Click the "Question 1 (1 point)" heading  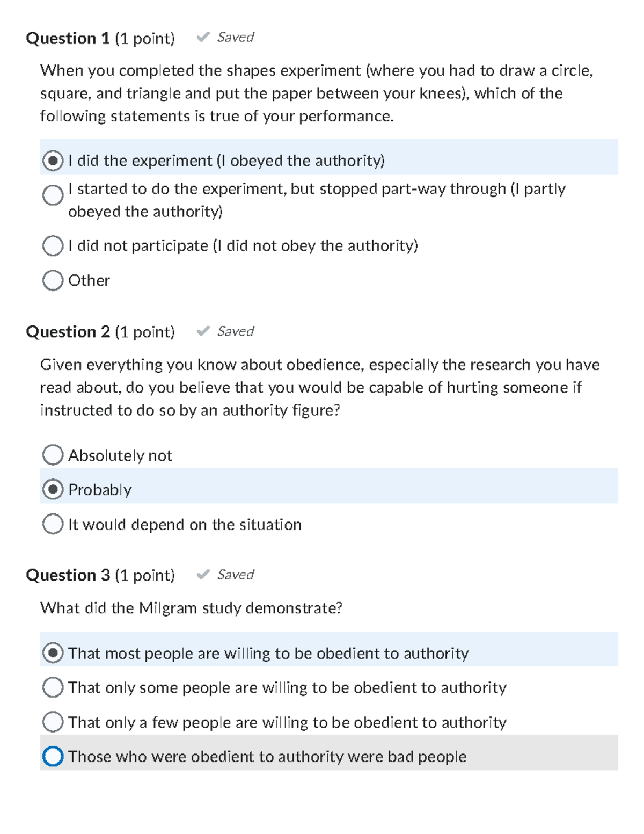(102, 37)
